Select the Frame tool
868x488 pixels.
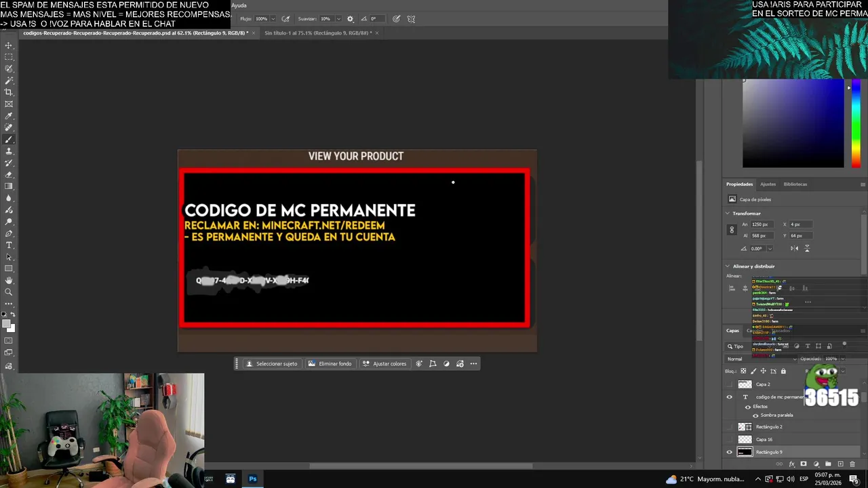click(9, 104)
